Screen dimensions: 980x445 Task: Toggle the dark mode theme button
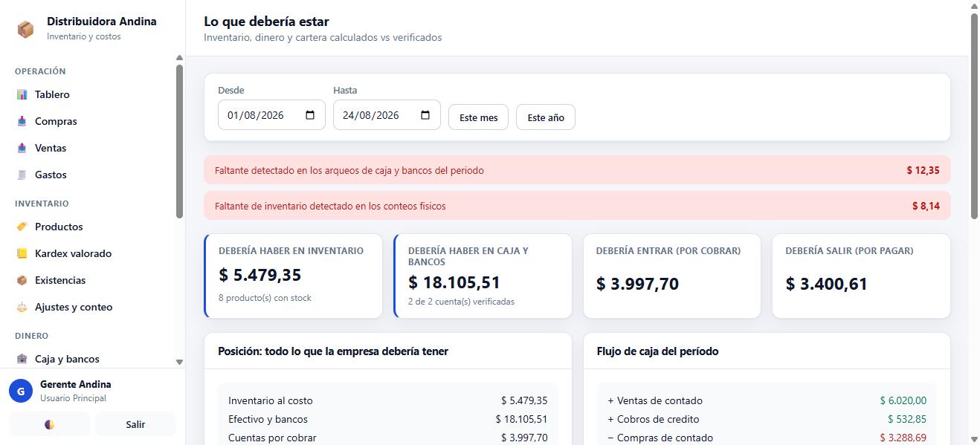[50, 424]
